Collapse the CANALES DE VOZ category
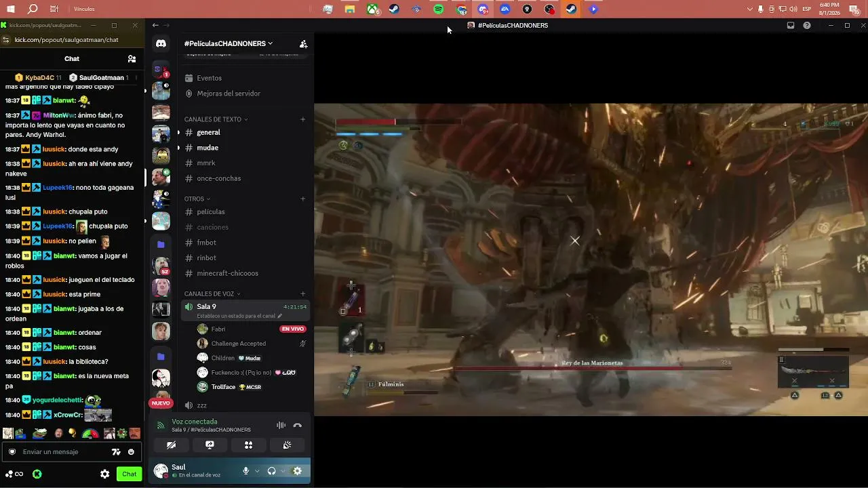Image resolution: width=868 pixels, height=488 pixels. click(x=212, y=294)
